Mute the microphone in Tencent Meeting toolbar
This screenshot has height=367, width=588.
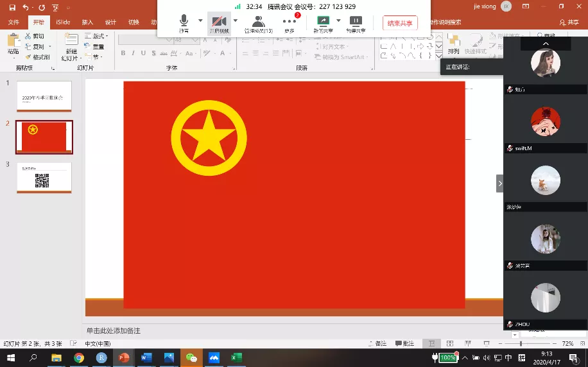point(184,23)
